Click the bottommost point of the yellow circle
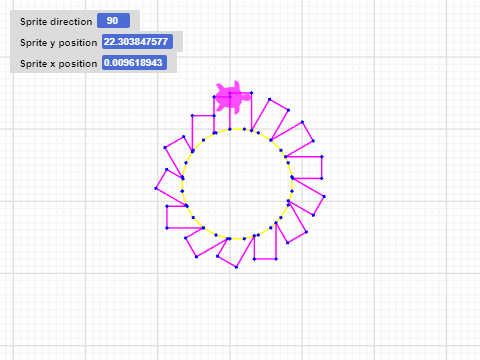Viewport: 480px width, 360px height. pyautogui.click(x=237, y=239)
